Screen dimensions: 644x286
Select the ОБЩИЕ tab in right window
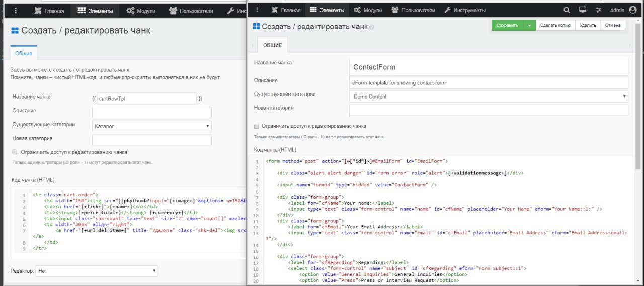pos(272,45)
